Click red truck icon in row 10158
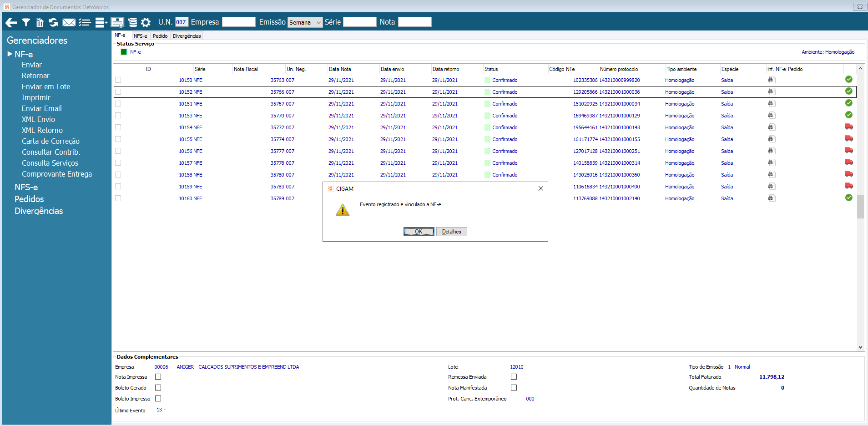868x426 pixels. (849, 174)
